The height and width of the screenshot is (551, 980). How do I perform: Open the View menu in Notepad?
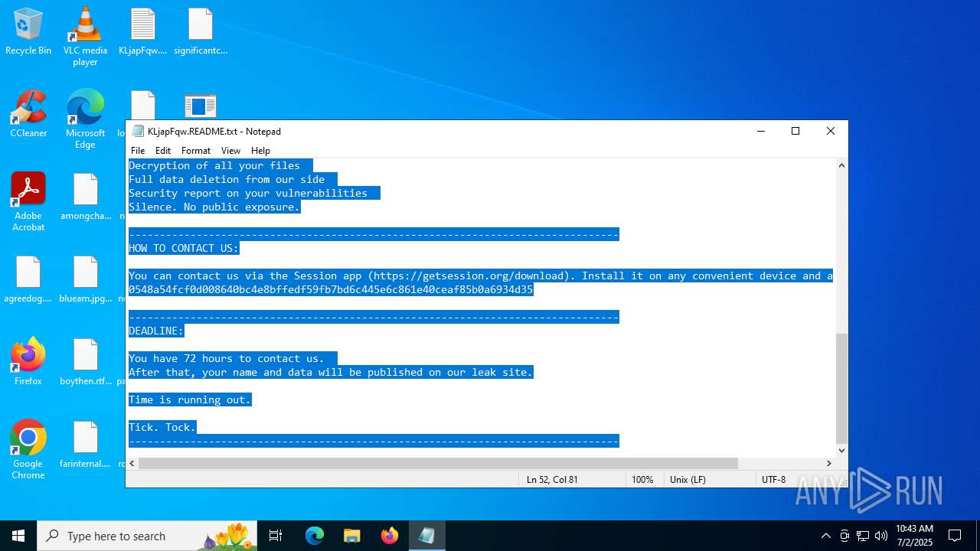point(230,151)
